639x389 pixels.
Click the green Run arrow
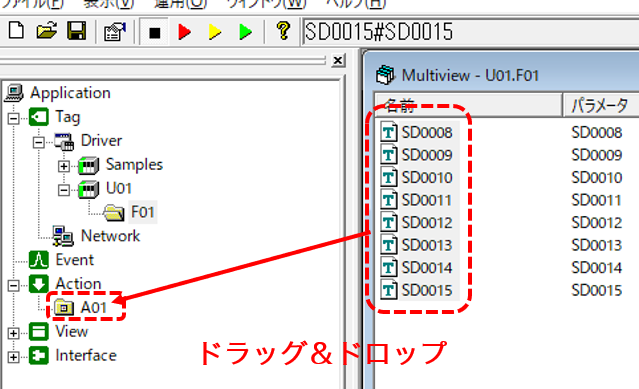click(245, 32)
